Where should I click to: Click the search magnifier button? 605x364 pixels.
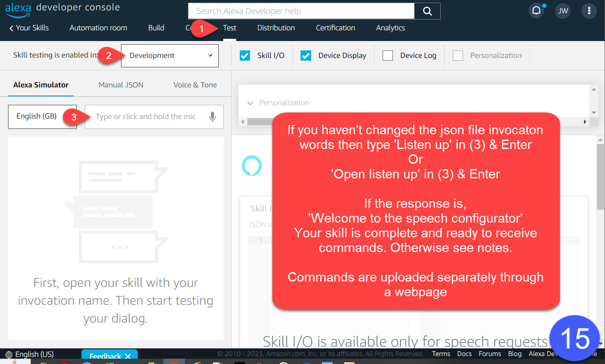[x=427, y=11]
